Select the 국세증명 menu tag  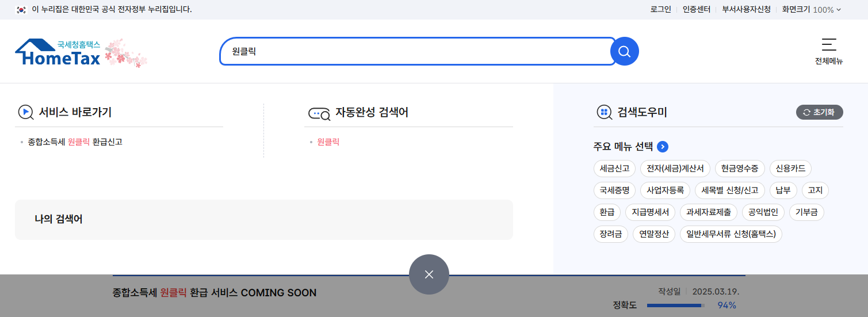614,190
